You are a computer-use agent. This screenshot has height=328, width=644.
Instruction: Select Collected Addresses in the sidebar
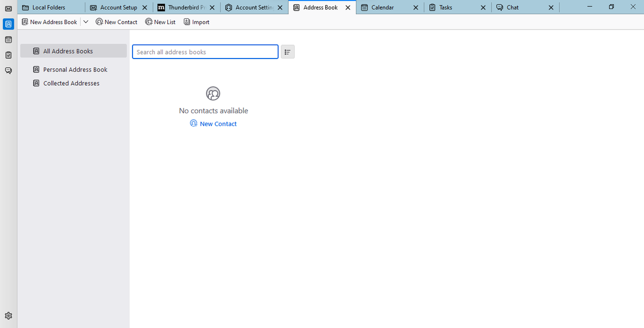coord(71,83)
